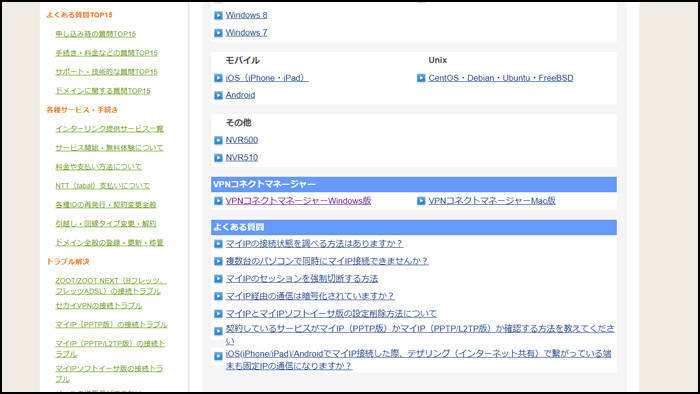Open the CentOS・Debian・Ubuntu・FreeBSD link
This screenshot has width=700, height=394.
[501, 78]
